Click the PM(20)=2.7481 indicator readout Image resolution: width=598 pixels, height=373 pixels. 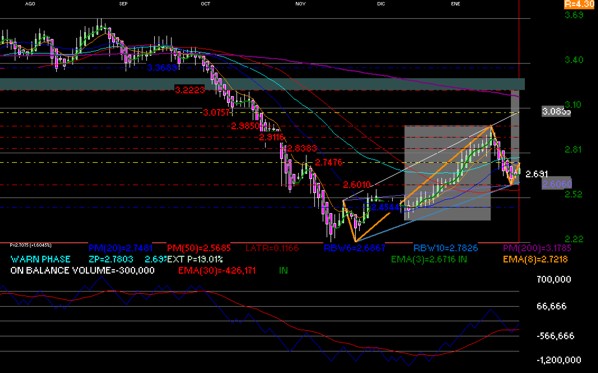[x=121, y=248]
